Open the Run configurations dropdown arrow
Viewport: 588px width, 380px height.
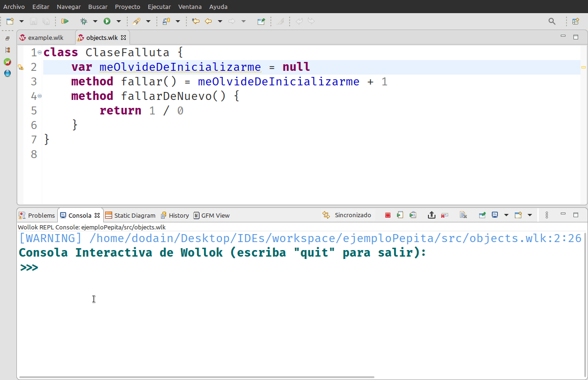tap(119, 21)
